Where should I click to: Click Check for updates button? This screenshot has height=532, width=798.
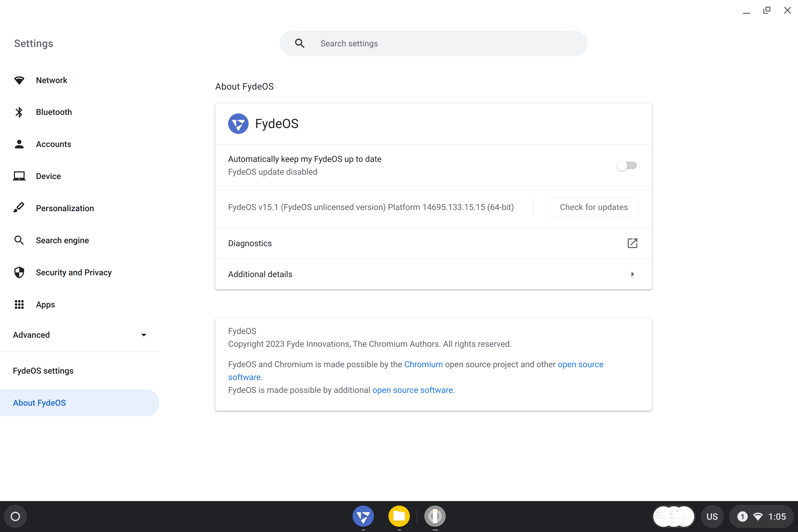tap(594, 207)
